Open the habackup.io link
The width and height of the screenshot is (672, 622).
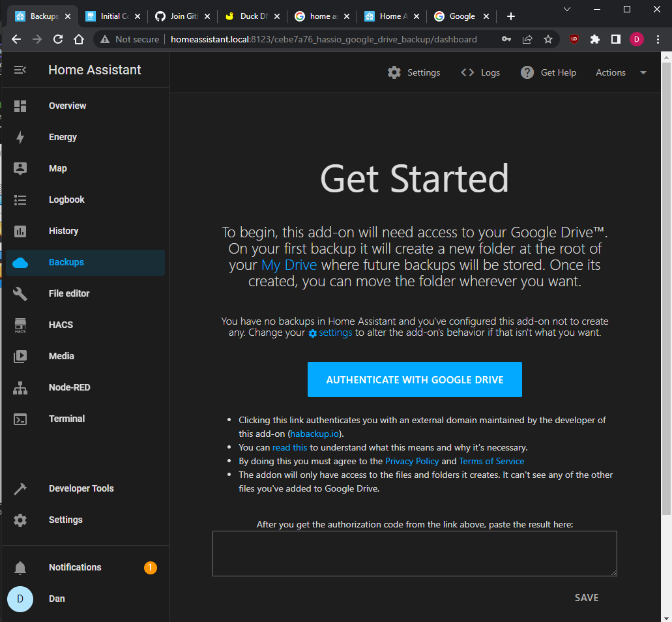[x=315, y=434]
